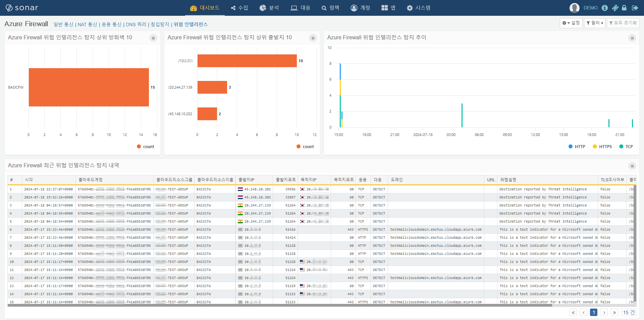Click US flag icon in row 10
The width and height of the screenshot is (644, 320).
[302, 262]
